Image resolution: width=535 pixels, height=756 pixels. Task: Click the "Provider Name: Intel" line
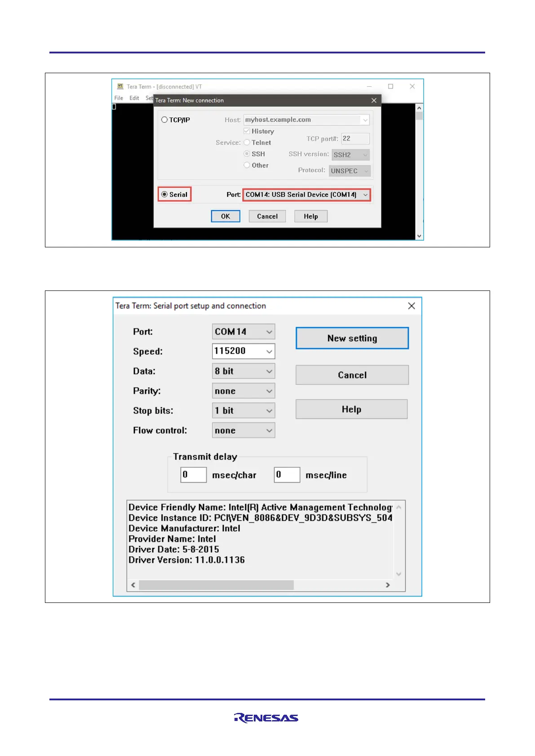[172, 539]
